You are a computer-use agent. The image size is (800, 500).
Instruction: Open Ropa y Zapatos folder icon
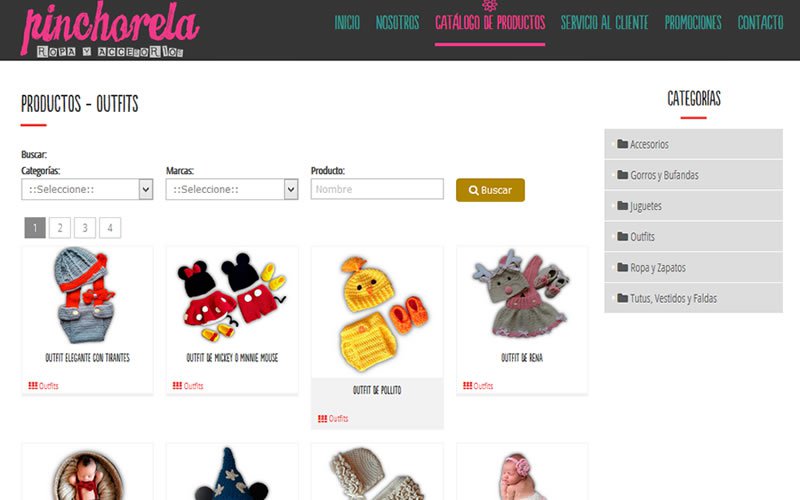(x=622, y=267)
